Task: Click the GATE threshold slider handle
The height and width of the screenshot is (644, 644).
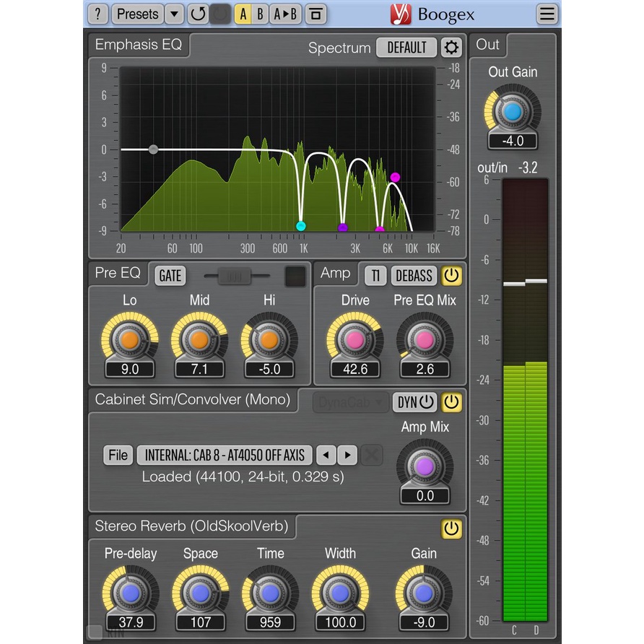Action: coord(232,275)
